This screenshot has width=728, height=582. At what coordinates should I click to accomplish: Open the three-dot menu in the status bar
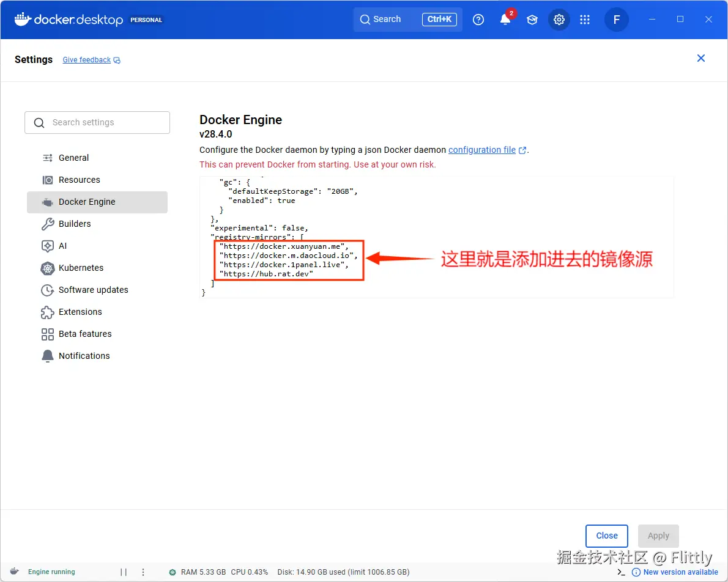[143, 572]
